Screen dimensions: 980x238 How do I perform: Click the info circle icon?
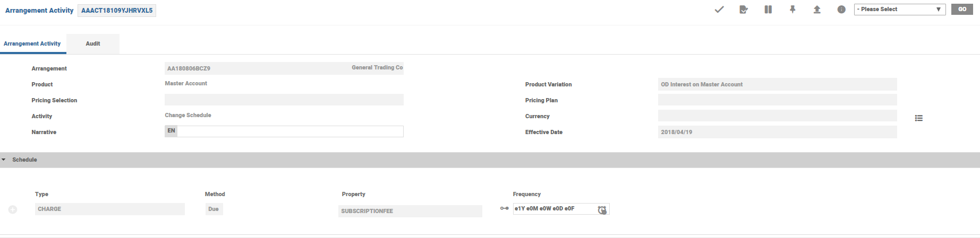pos(841,10)
